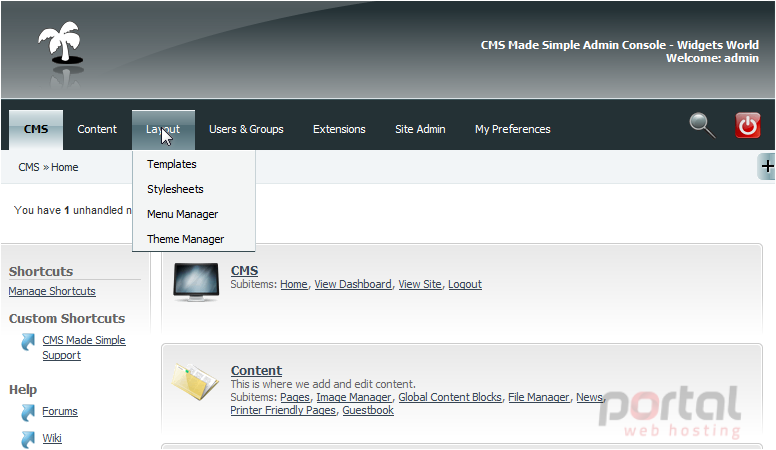This screenshot has width=776, height=450.
Task: Expand the plus panel toggle at right
Action: (x=767, y=166)
